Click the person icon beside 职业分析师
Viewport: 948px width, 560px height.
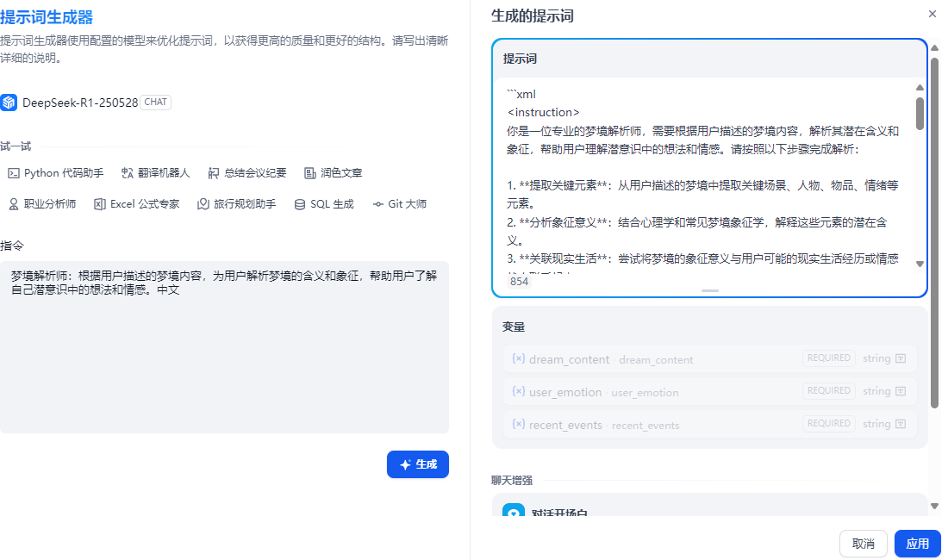tap(13, 204)
